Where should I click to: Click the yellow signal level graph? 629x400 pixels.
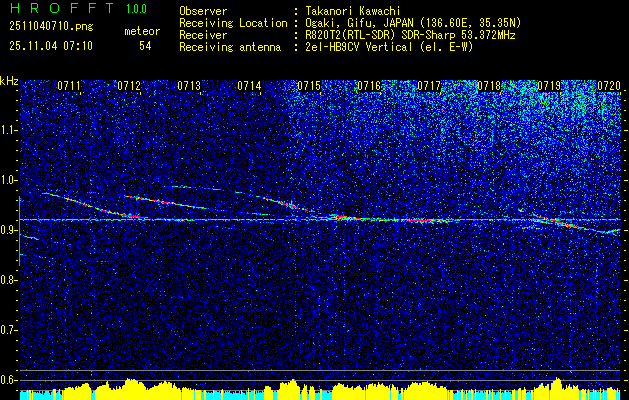click(x=320, y=387)
